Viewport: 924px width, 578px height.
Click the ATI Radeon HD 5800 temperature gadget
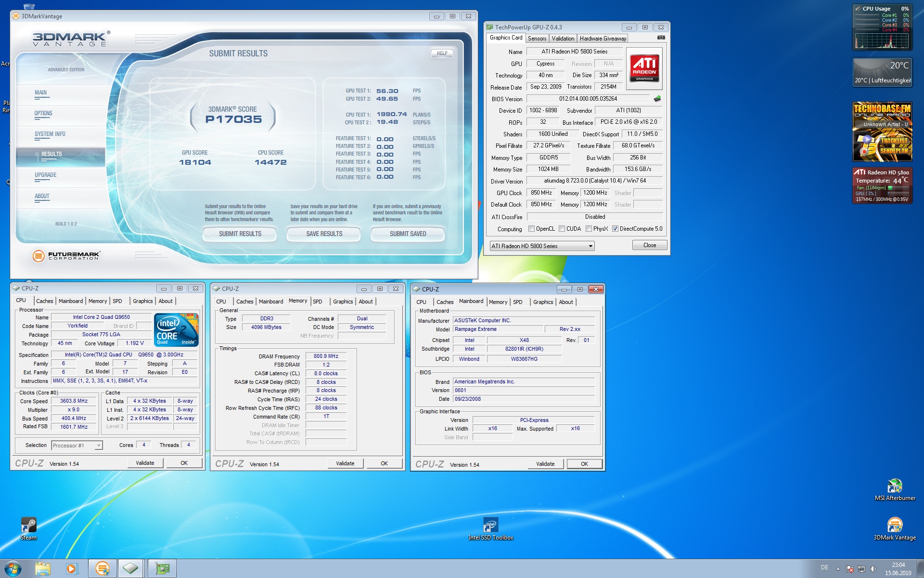(882, 185)
